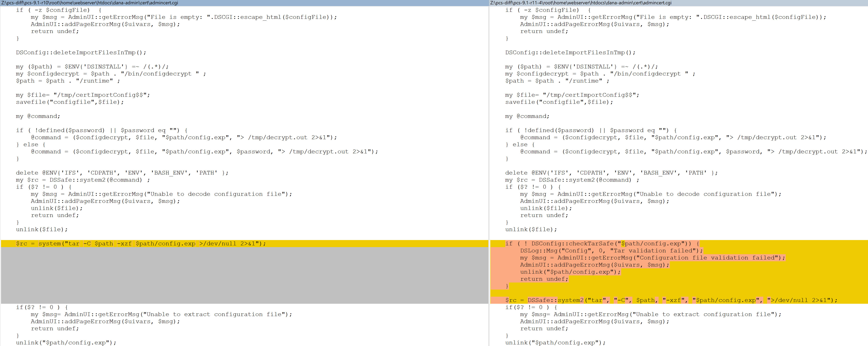
Task: Click the left pane file path header
Action: click(90, 3)
